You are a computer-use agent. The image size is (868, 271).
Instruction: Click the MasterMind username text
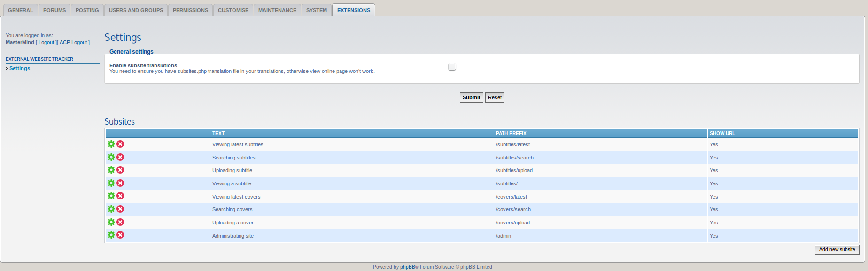point(20,42)
